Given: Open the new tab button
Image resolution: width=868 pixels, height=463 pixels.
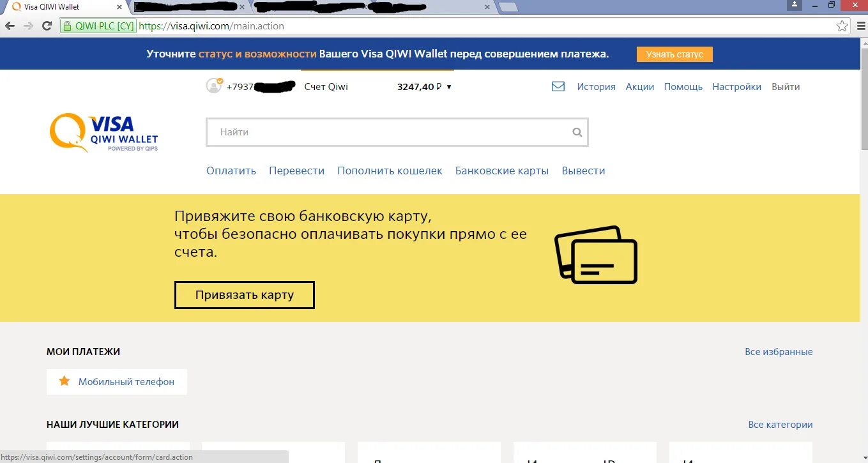Looking at the screenshot, I should point(508,7).
